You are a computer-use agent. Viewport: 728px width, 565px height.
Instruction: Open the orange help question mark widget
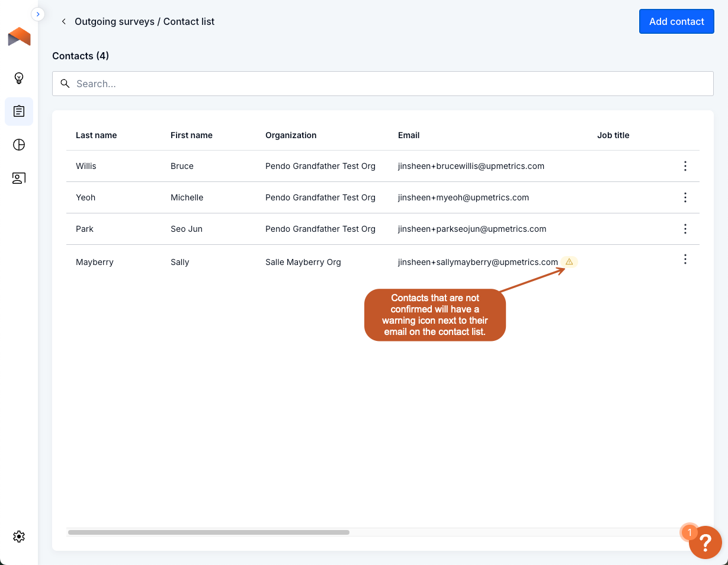coord(705,542)
